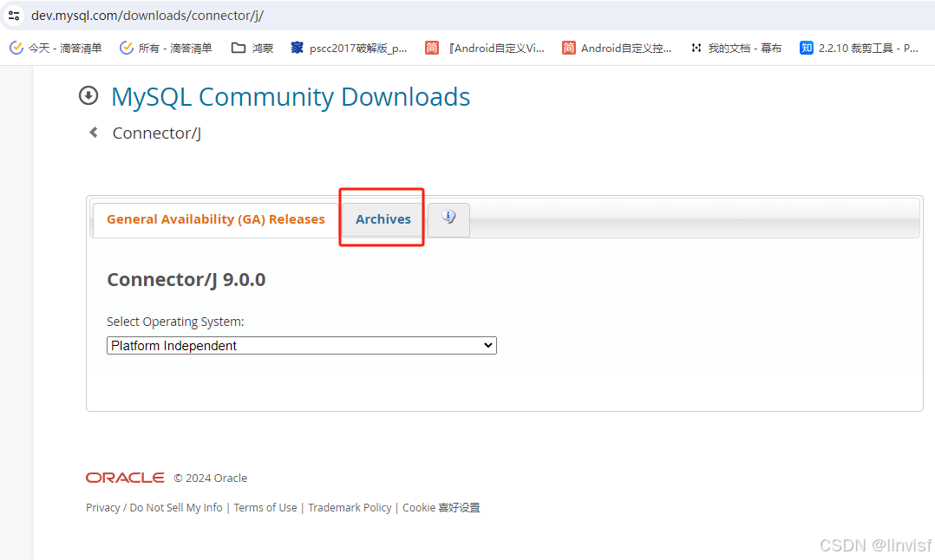Switch to the Archives tab
This screenshot has width=935, height=560.
point(383,219)
